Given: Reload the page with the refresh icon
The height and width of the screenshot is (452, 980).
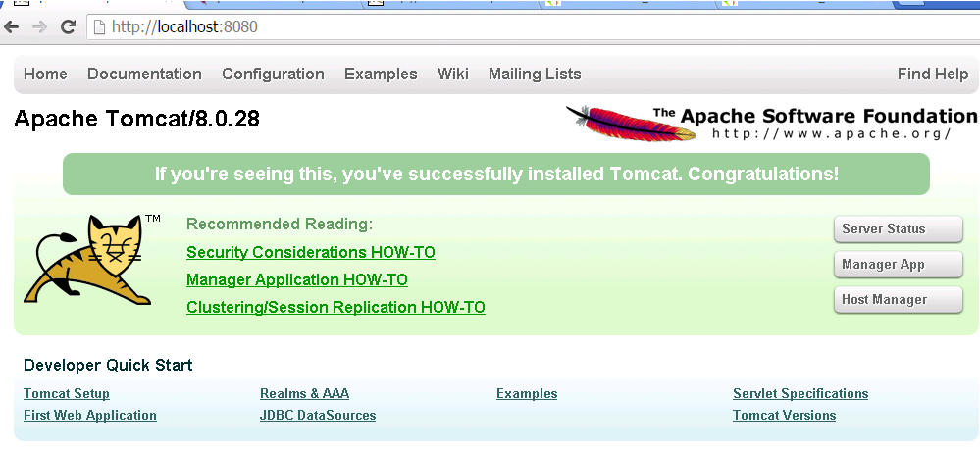Looking at the screenshot, I should tap(68, 26).
